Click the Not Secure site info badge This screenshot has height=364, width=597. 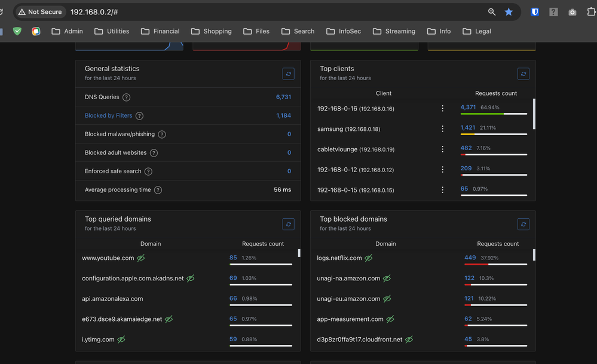40,12
